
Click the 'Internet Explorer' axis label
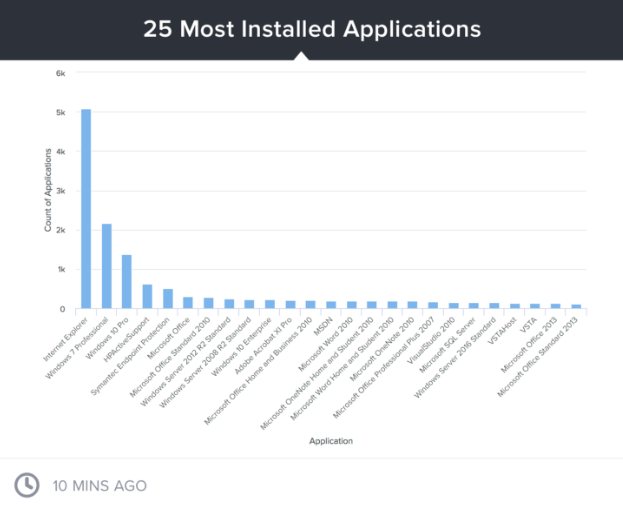click(x=66, y=339)
